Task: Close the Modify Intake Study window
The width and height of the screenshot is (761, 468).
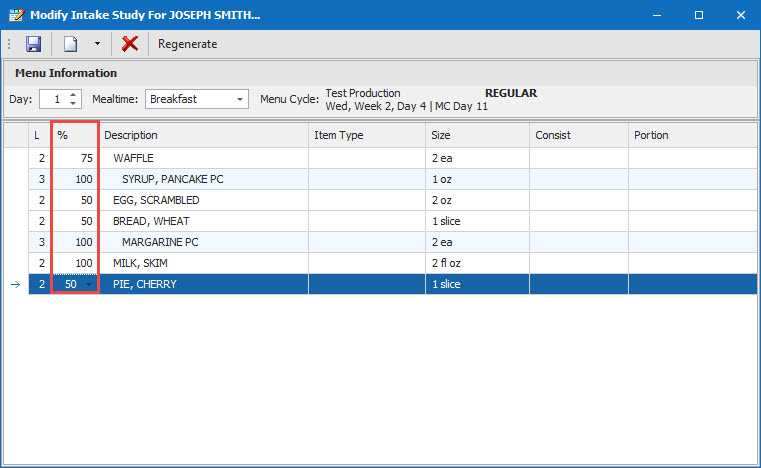Action: click(741, 15)
